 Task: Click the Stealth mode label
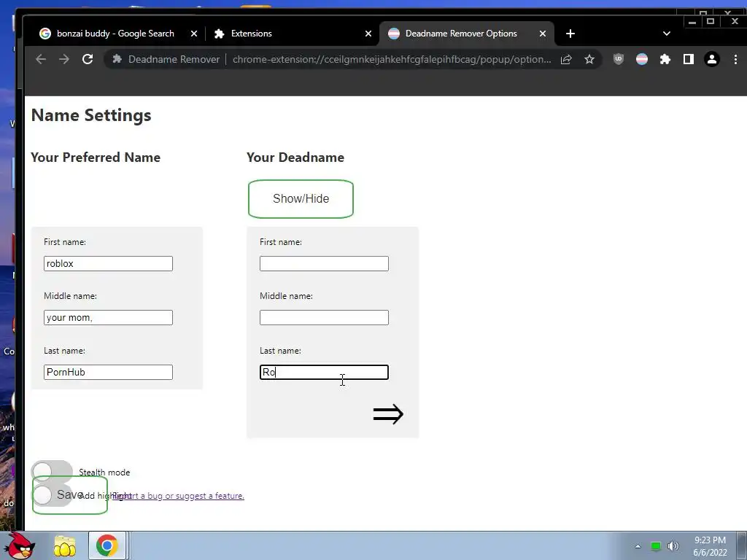[x=104, y=472]
